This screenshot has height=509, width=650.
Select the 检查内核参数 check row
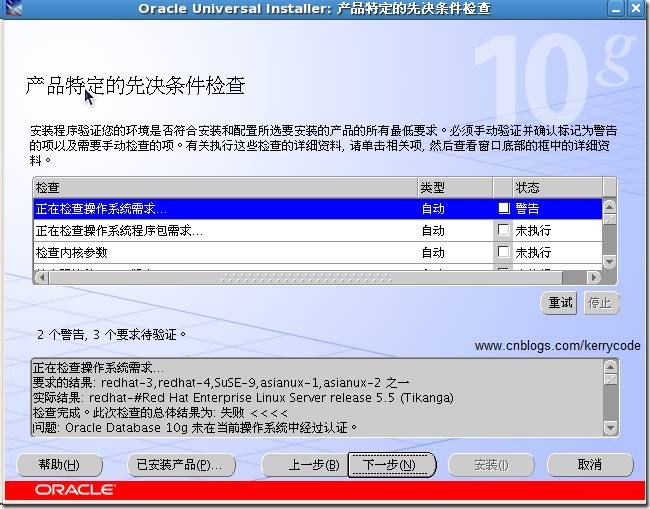pos(318,252)
